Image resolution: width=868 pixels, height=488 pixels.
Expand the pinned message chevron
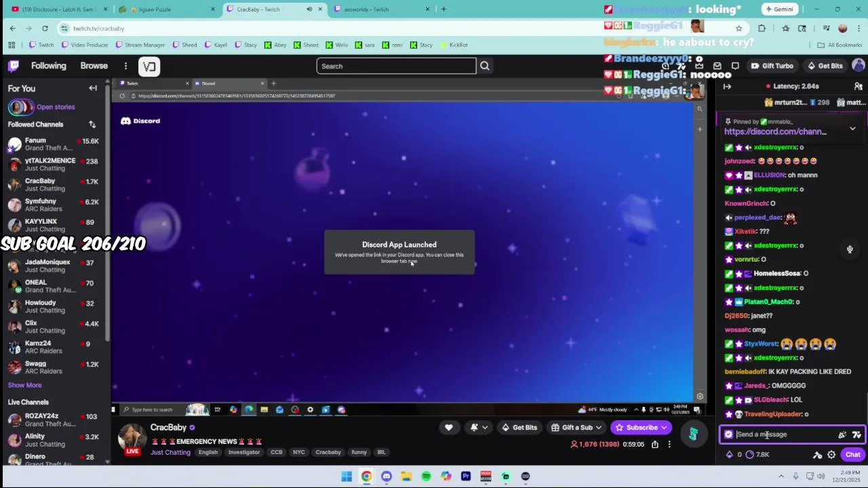(x=852, y=128)
